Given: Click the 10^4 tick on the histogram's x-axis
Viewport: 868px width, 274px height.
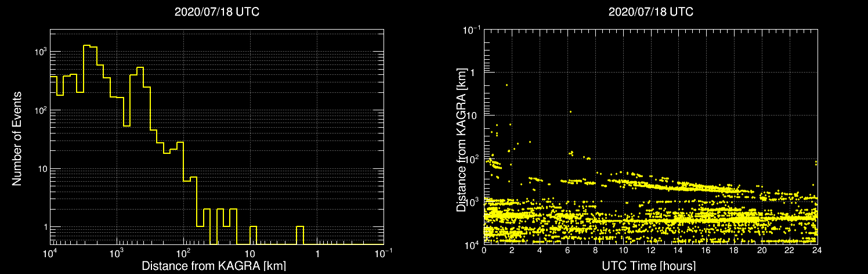Looking at the screenshot, I should click(50, 253).
